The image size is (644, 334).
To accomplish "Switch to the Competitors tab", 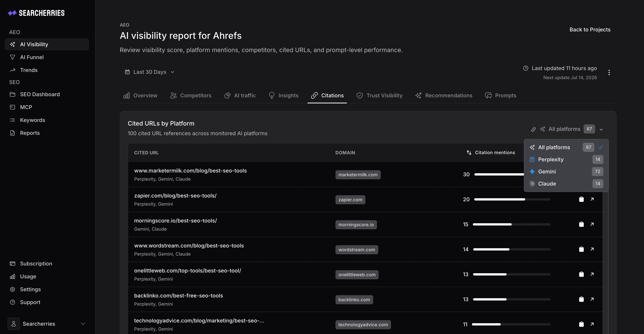I will 190,95.
